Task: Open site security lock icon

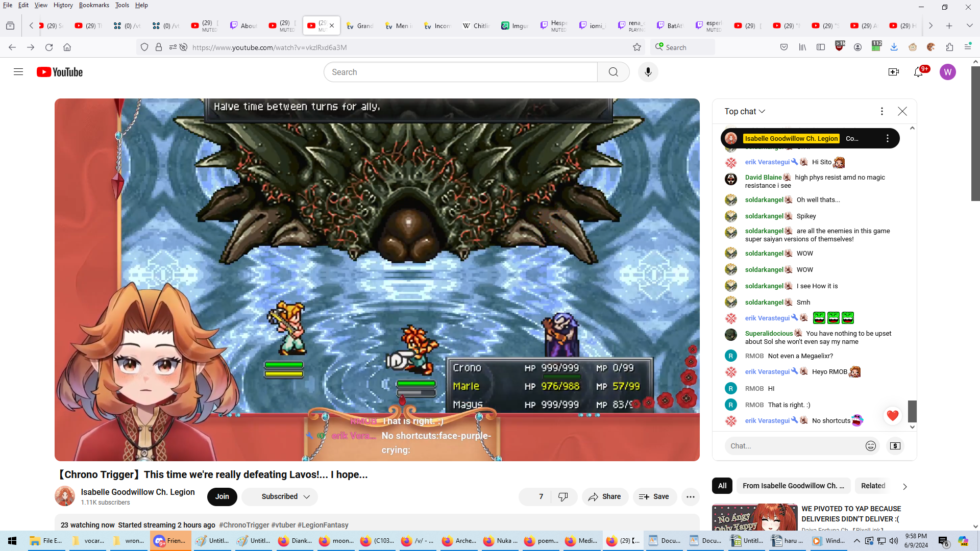Action: pyautogui.click(x=159, y=47)
